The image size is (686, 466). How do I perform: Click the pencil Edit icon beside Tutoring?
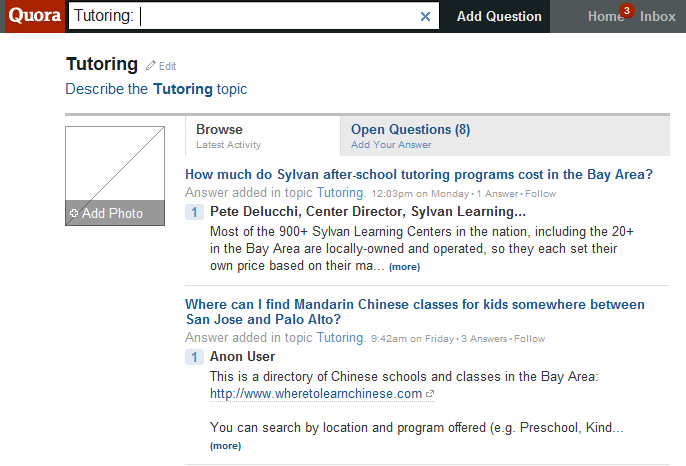coord(151,66)
